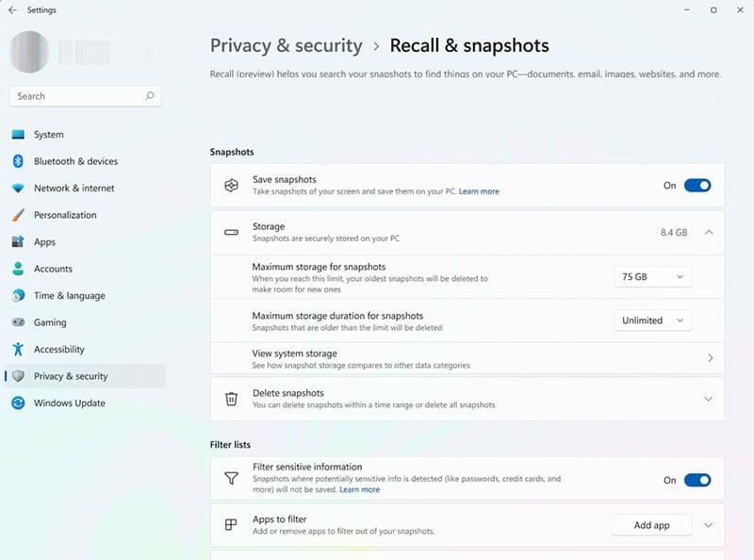Viewport: 754px width, 560px height.
Task: Click the Save snapshots icon
Action: coord(231,185)
